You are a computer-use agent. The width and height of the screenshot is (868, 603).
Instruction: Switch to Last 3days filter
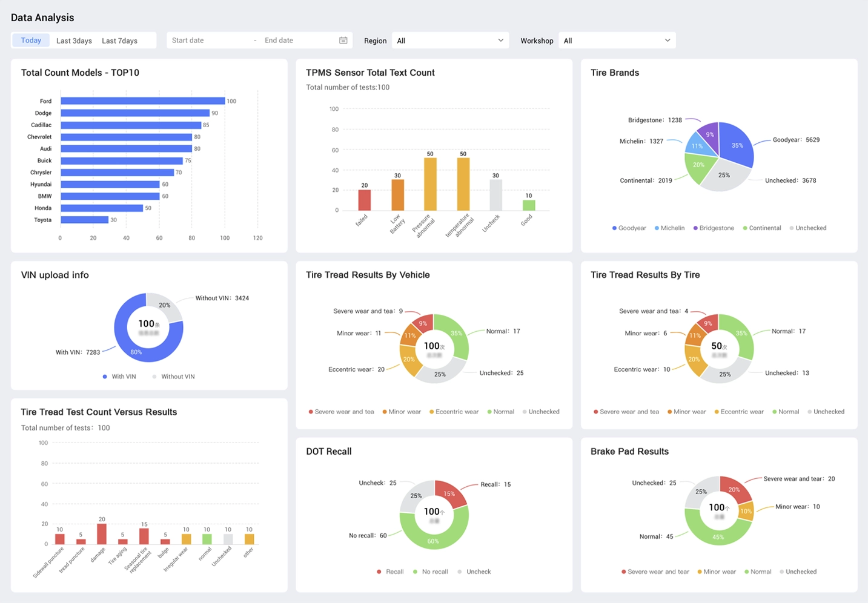(x=74, y=41)
